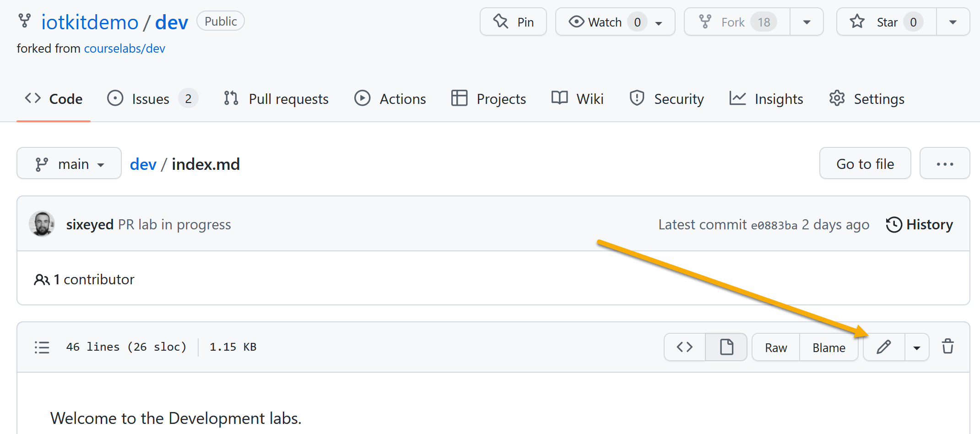Open the Security tab

click(x=666, y=99)
